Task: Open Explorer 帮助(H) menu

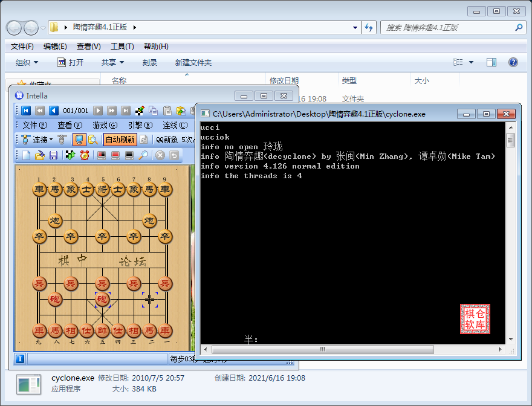Action: click(156, 47)
